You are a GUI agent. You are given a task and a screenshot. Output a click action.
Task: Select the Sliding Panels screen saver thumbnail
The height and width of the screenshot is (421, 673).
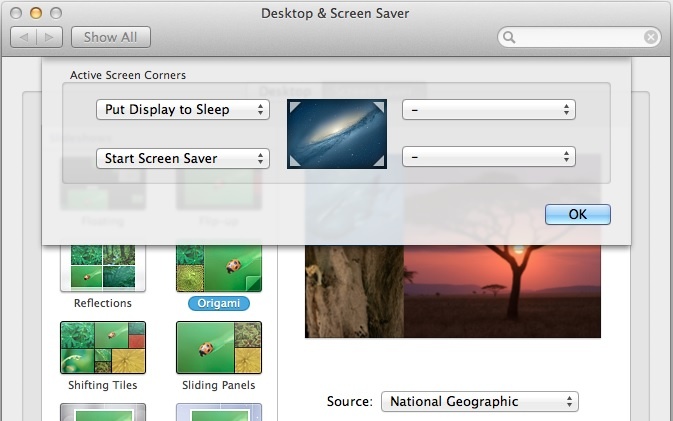coord(219,347)
